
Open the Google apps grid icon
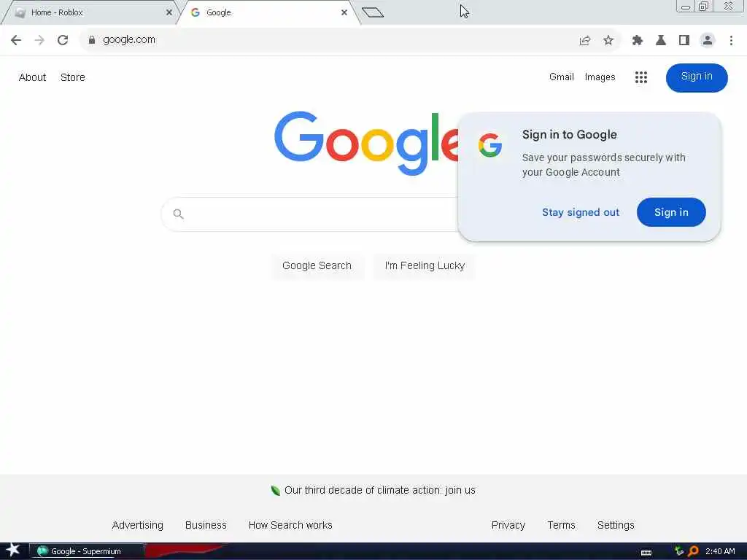click(641, 77)
